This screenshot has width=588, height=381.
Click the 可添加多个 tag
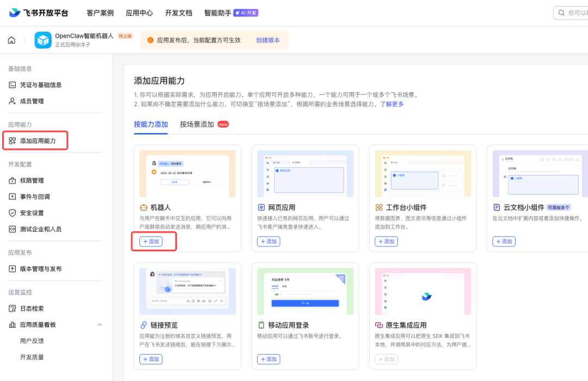point(559,208)
